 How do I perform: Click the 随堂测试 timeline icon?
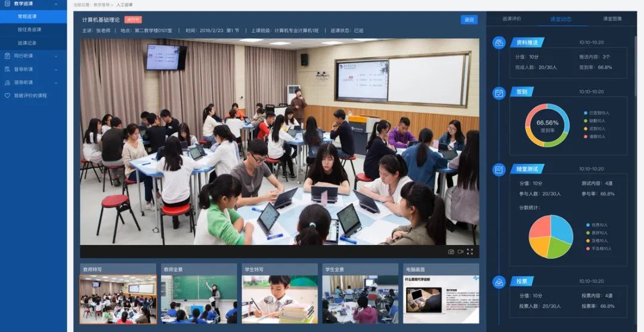[x=499, y=169]
